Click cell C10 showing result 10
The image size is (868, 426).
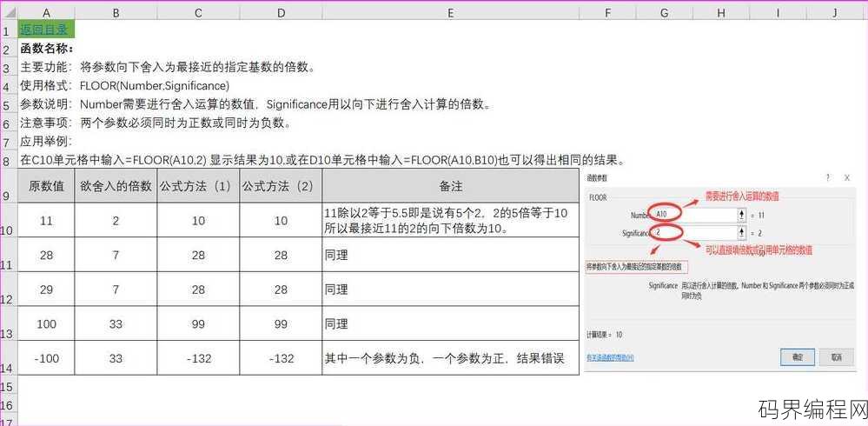point(198,221)
